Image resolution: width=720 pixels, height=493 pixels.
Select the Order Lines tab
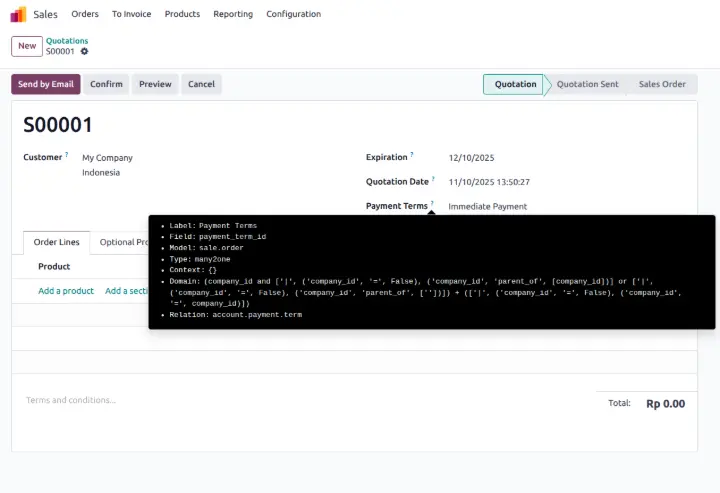point(56,242)
